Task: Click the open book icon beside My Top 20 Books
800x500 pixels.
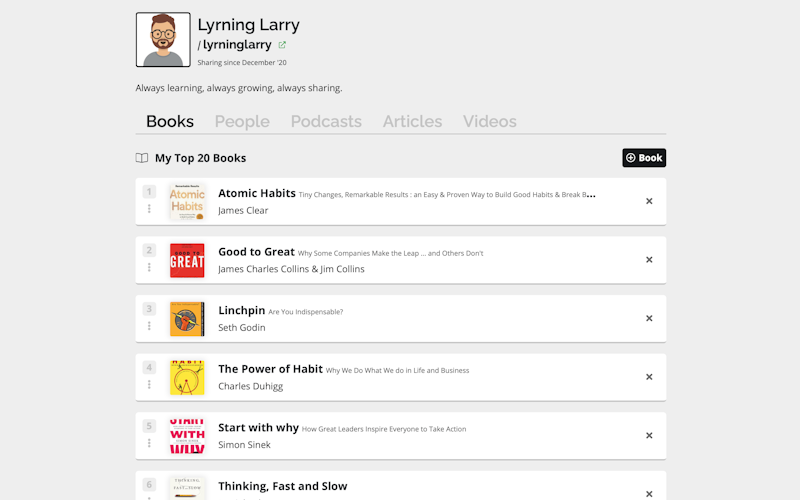Action: 142,158
